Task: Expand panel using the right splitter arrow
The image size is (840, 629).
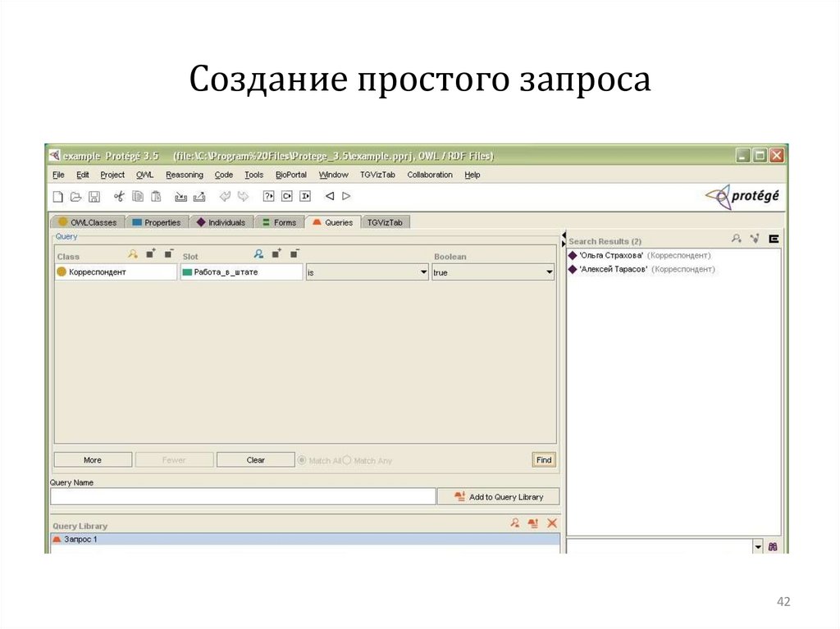Action: (564, 244)
